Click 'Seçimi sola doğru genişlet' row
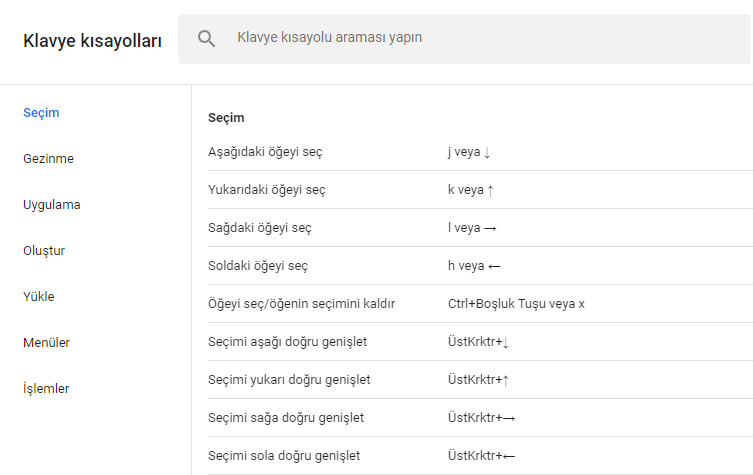 [284, 456]
